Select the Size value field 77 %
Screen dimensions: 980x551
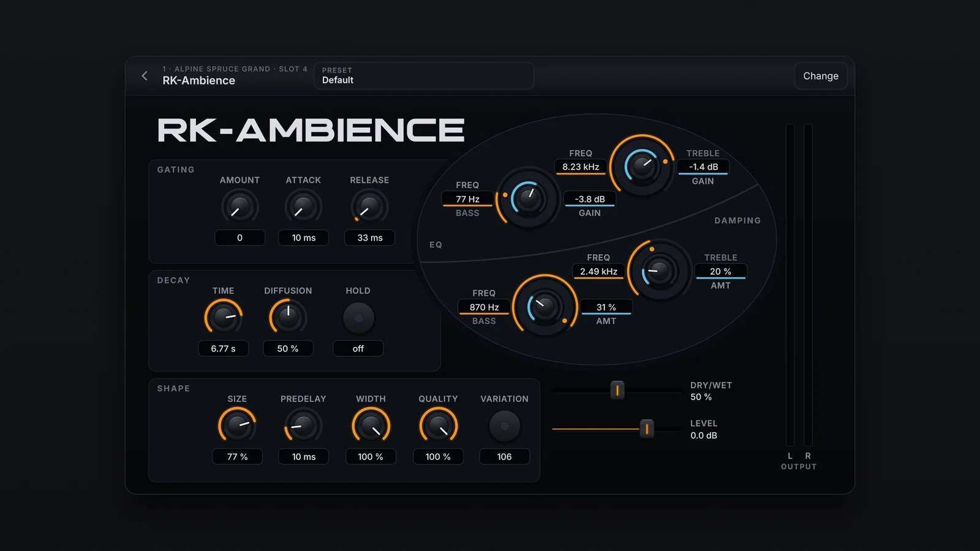(x=237, y=457)
